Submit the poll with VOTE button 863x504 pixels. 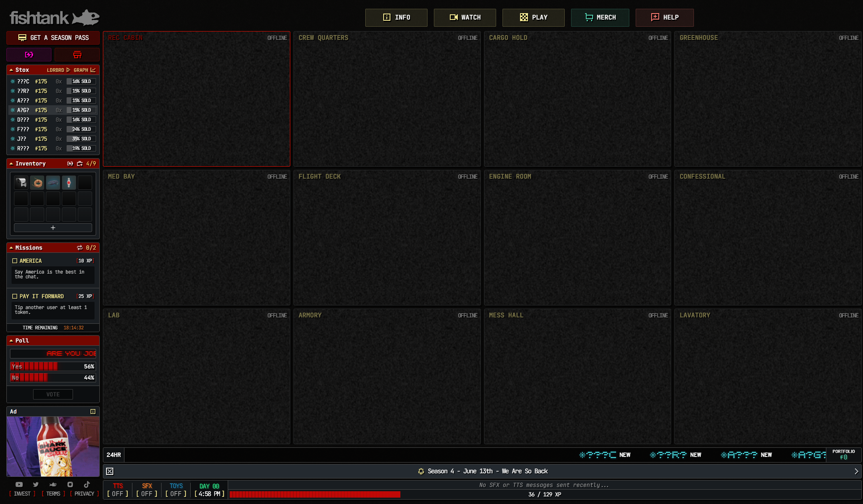pyautogui.click(x=53, y=394)
